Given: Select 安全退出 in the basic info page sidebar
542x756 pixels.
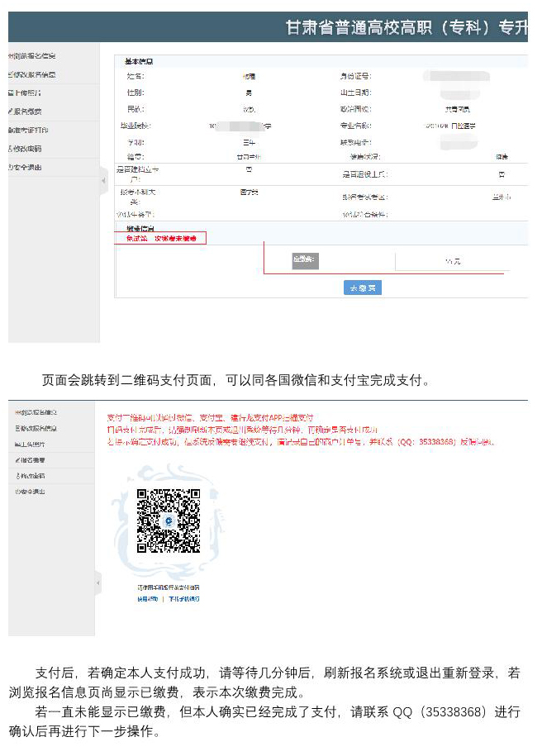Looking at the screenshot, I should pyautogui.click(x=25, y=167).
